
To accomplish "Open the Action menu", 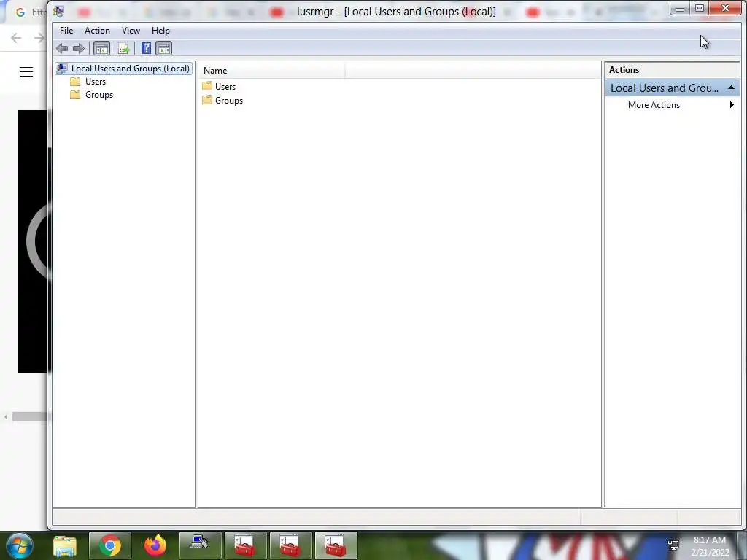I will [x=97, y=31].
